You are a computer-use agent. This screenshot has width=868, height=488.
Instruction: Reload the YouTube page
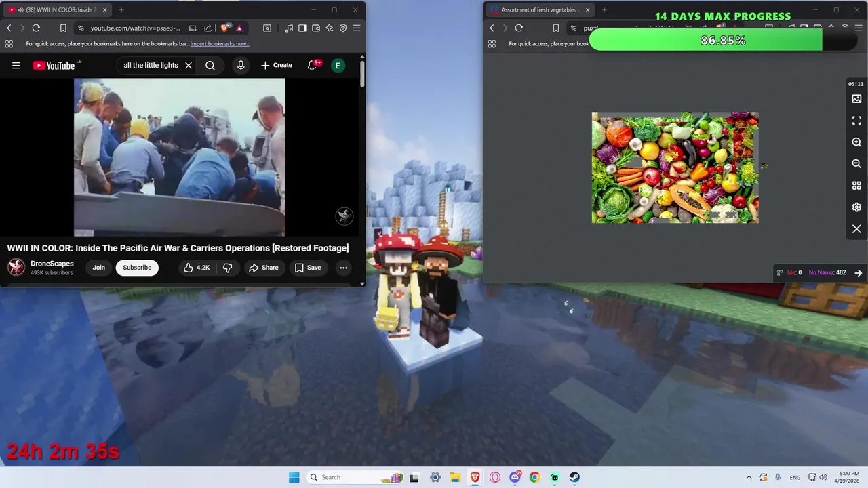36,28
